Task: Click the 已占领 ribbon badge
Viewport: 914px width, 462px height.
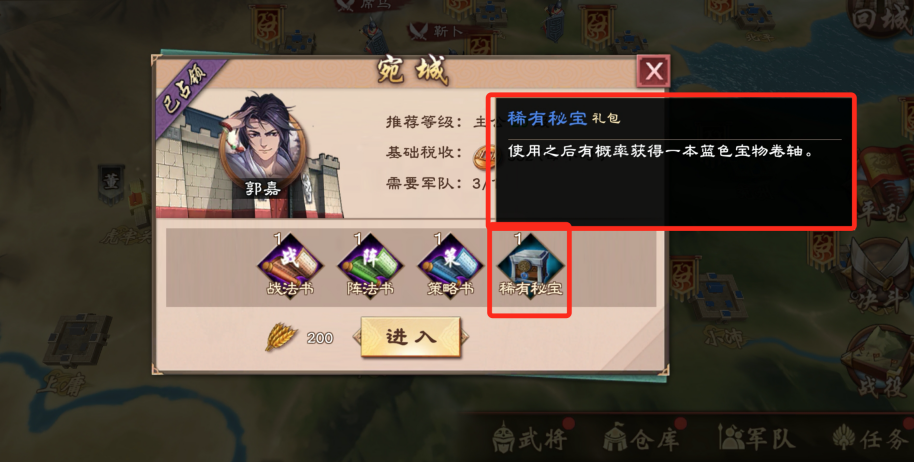Action: point(185,92)
